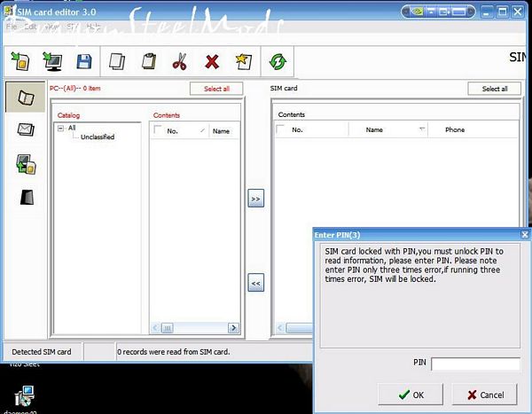532x414 pixels.
Task: Click the Copy toolbar icon
Action: (x=116, y=61)
